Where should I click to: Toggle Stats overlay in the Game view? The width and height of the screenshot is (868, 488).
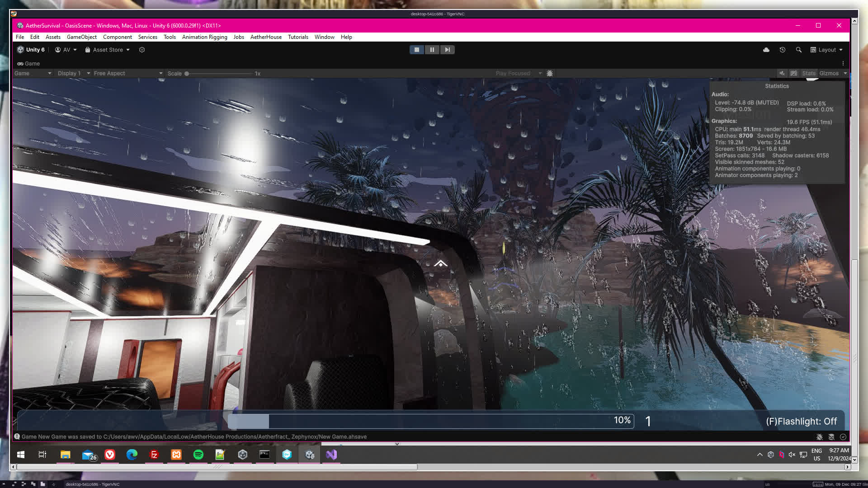click(x=808, y=73)
